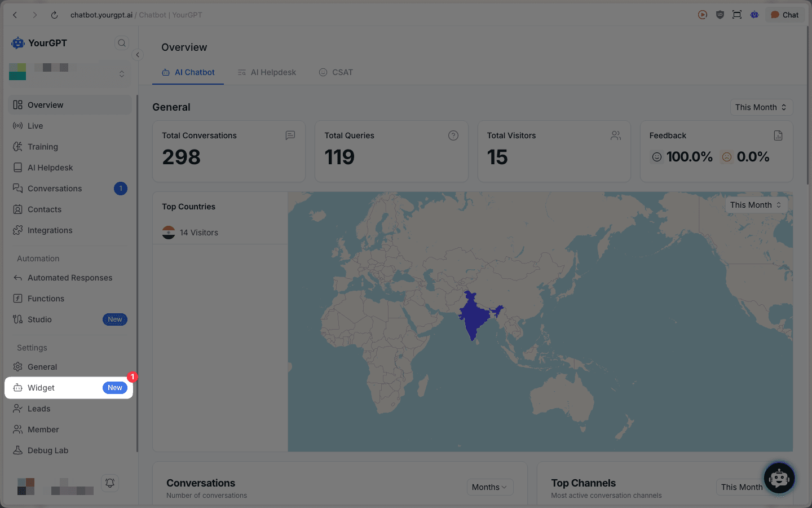This screenshot has width=812, height=508.
Task: Open the notifications bell icon
Action: [110, 483]
